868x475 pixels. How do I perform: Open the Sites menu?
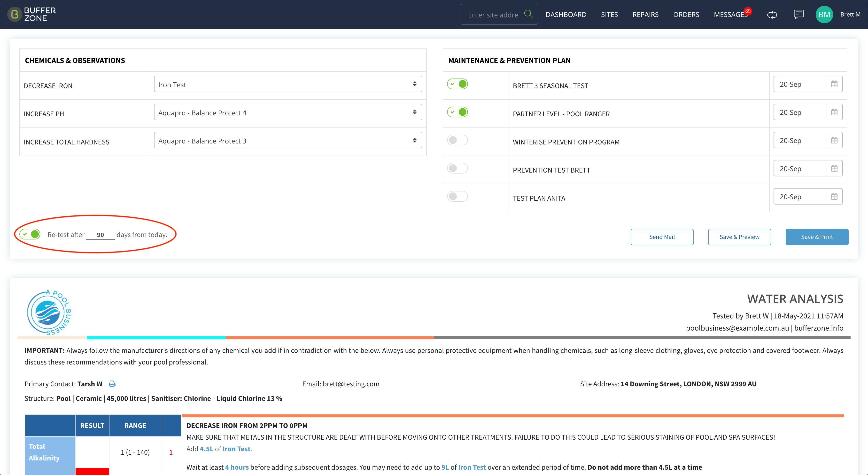[x=609, y=15]
